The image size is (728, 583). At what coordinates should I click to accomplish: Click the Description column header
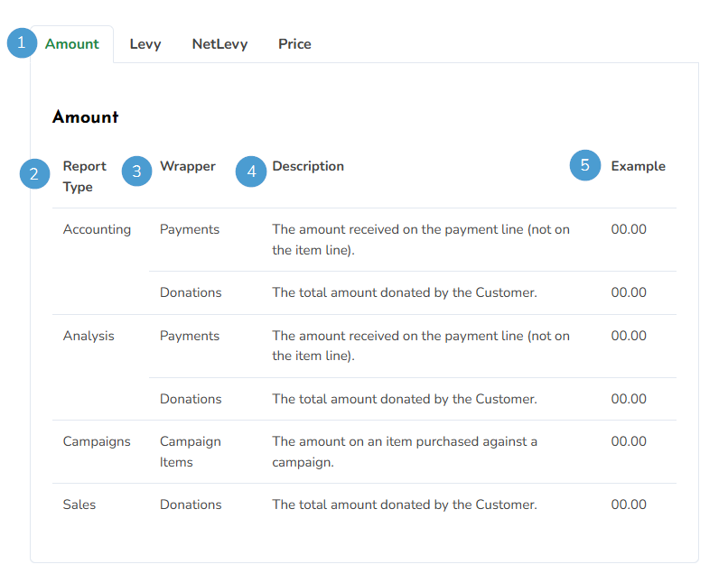308,166
